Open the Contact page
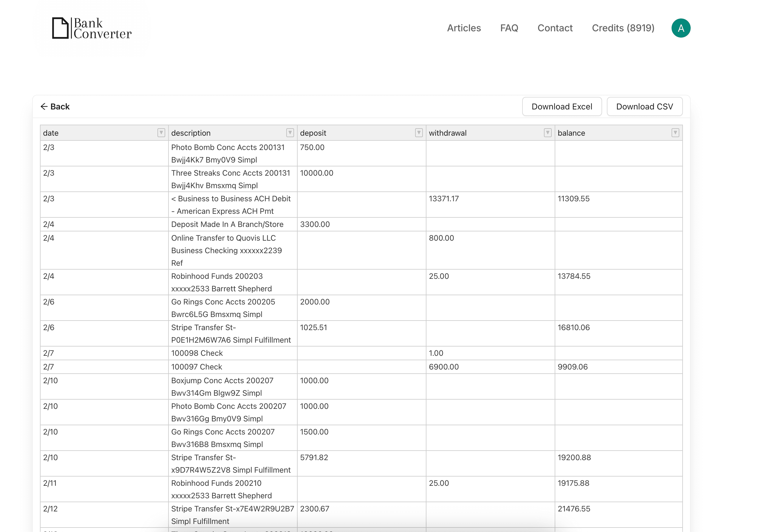The width and height of the screenshot is (767, 532). 555,28
